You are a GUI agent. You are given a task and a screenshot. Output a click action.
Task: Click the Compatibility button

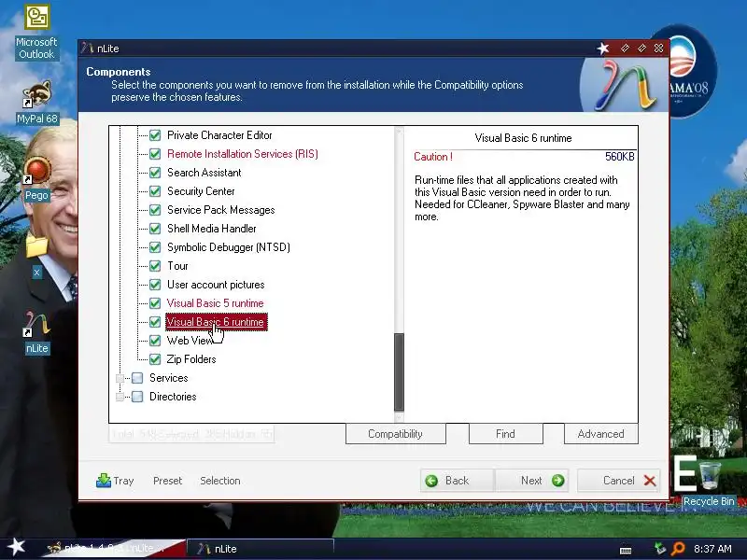[395, 434]
